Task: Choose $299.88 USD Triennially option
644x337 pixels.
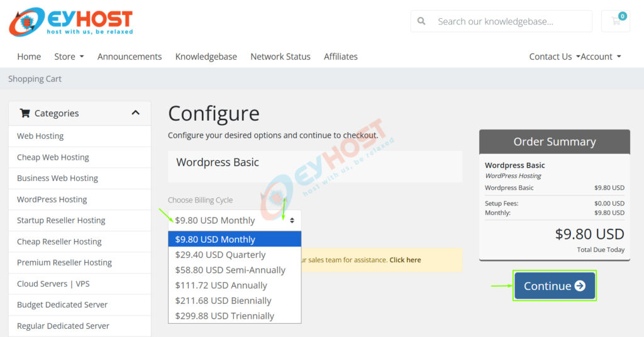Action: click(235, 316)
